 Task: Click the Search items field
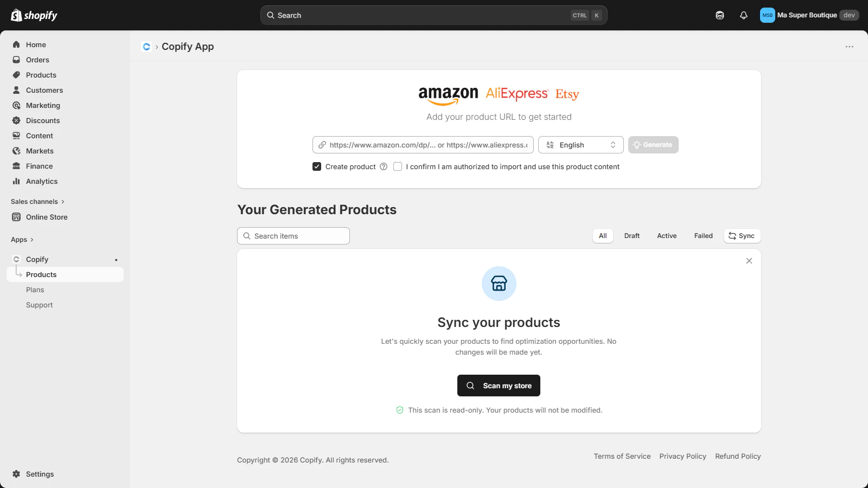pos(293,236)
